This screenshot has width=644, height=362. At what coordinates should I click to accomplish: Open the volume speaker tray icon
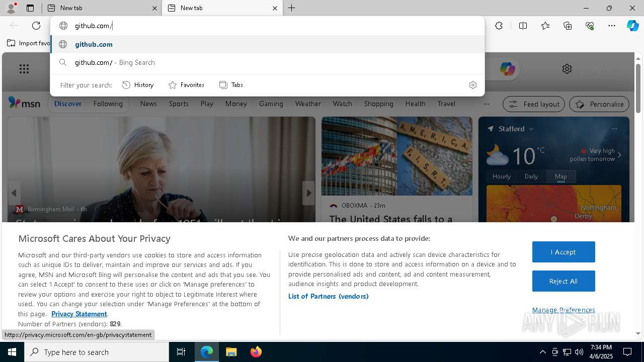tap(579, 352)
